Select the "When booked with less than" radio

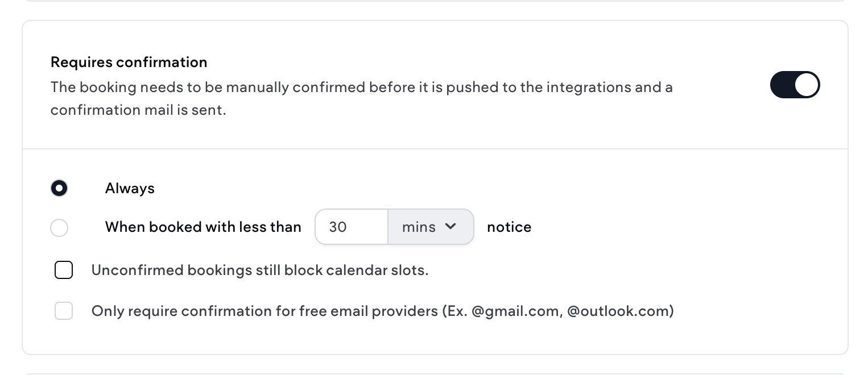[59, 228]
